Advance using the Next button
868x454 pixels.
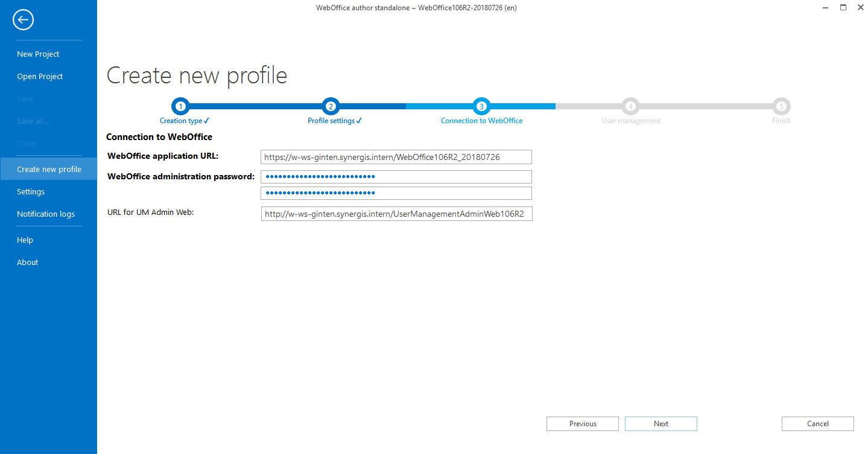(661, 423)
